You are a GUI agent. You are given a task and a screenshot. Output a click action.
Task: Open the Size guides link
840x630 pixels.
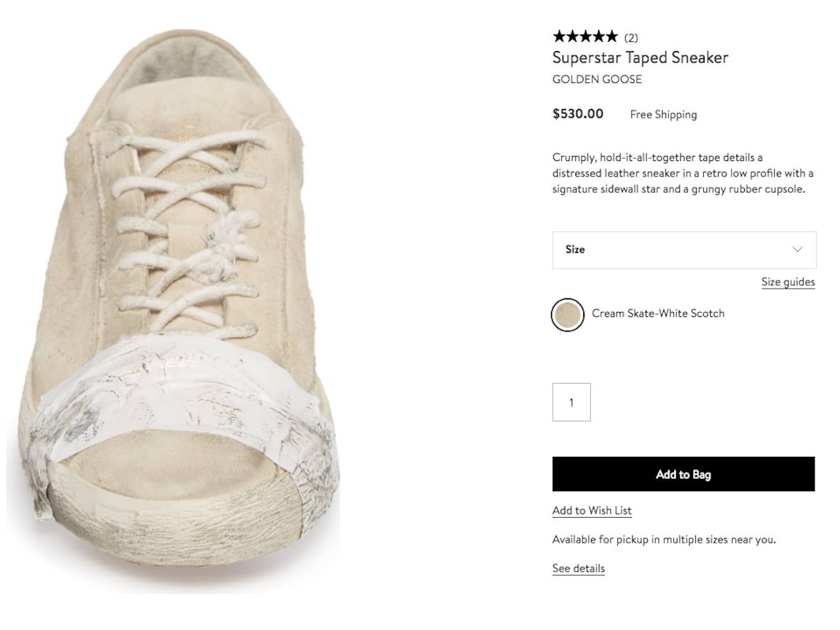[x=787, y=282]
